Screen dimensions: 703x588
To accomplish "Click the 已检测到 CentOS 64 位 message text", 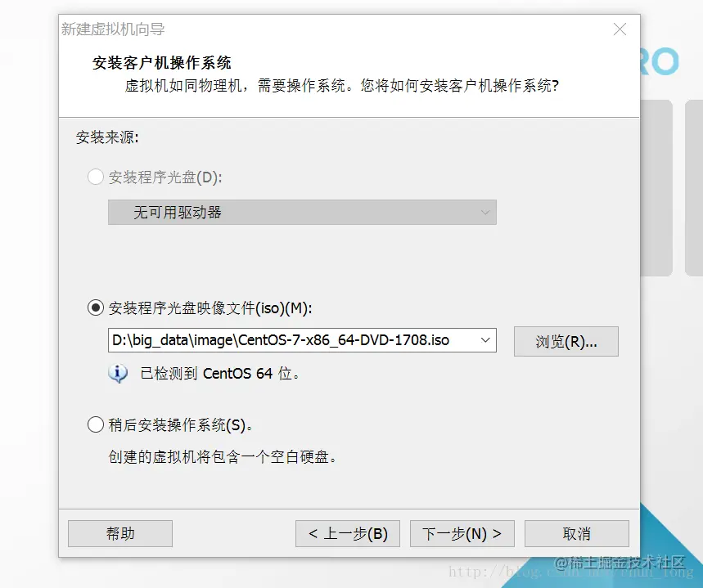I will pos(219,373).
